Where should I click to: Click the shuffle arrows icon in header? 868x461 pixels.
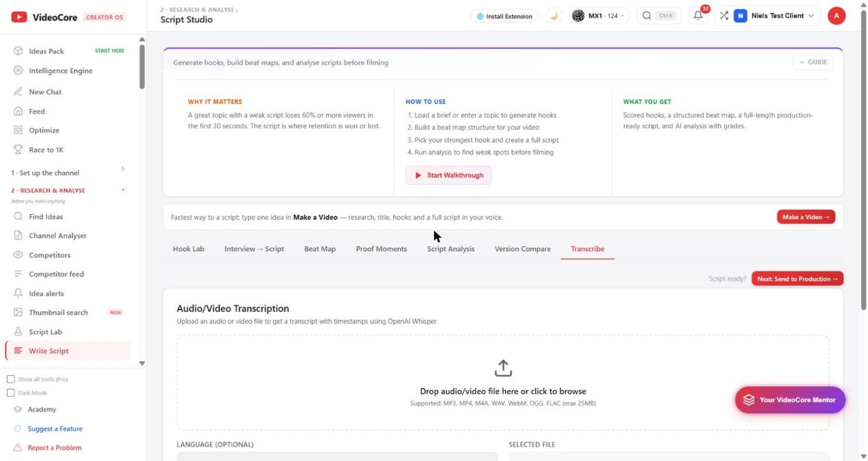pos(724,16)
